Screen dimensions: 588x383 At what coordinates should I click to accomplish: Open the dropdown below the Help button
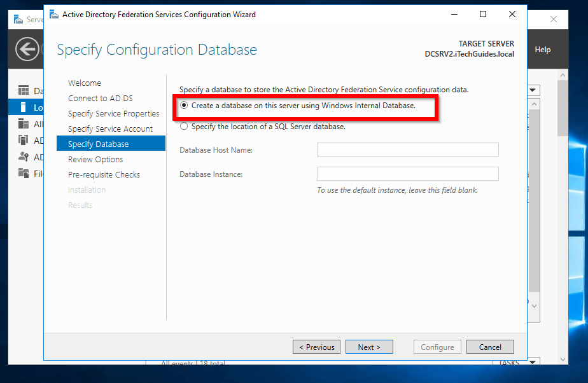[x=533, y=90]
